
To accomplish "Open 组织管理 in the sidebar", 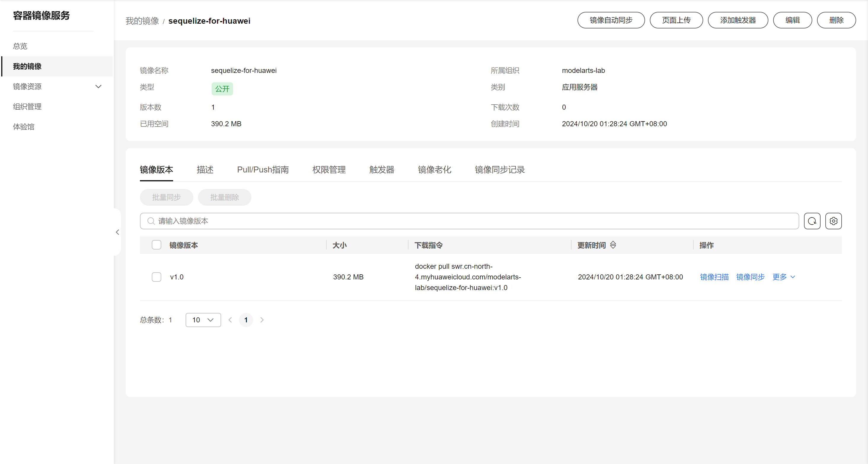I will (27, 107).
